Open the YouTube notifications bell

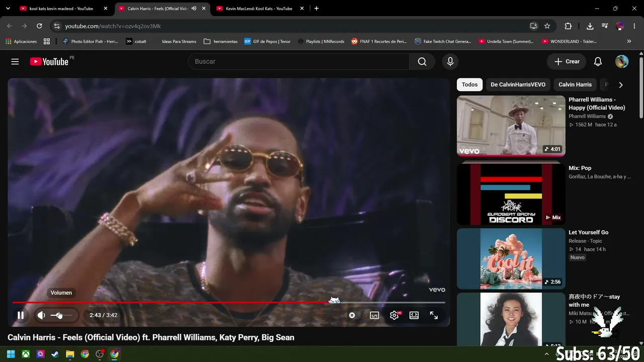[x=598, y=61]
